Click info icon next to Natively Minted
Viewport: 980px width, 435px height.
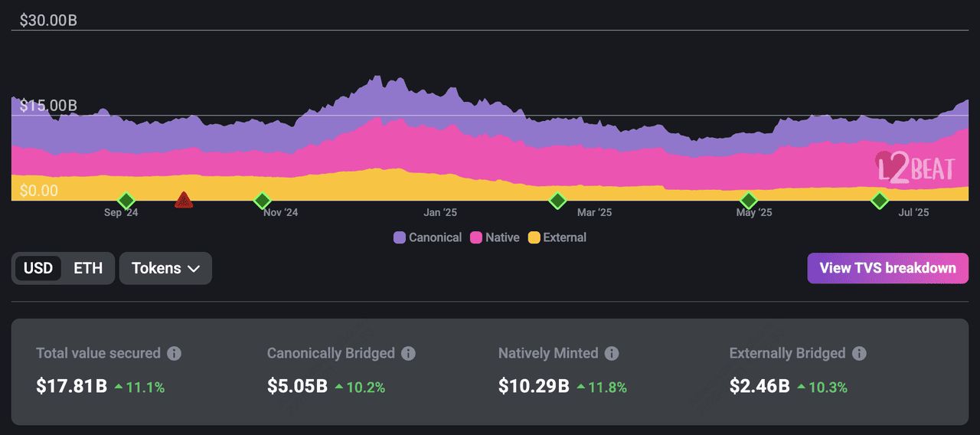[612, 353]
